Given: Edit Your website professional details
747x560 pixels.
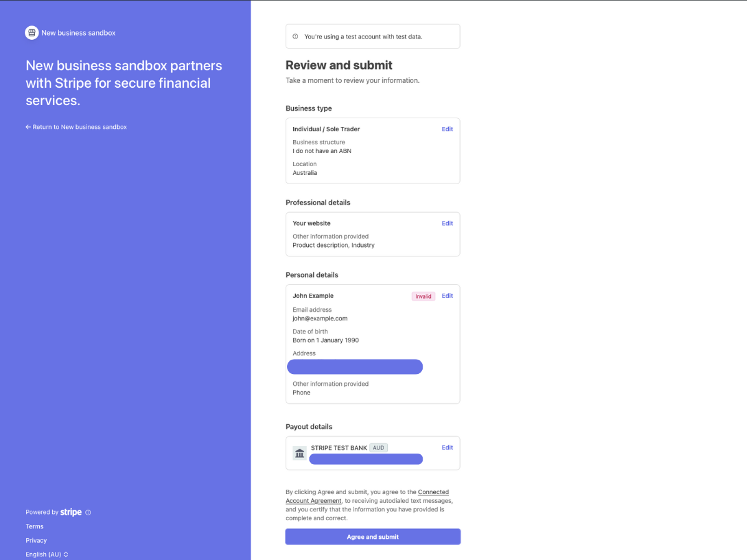Looking at the screenshot, I should [x=447, y=223].
